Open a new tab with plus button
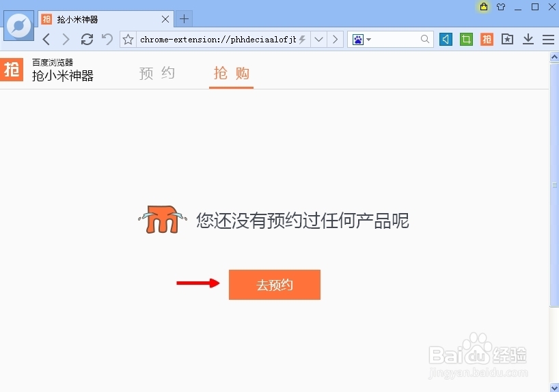Screen dimensions: 559x392 pos(184,19)
